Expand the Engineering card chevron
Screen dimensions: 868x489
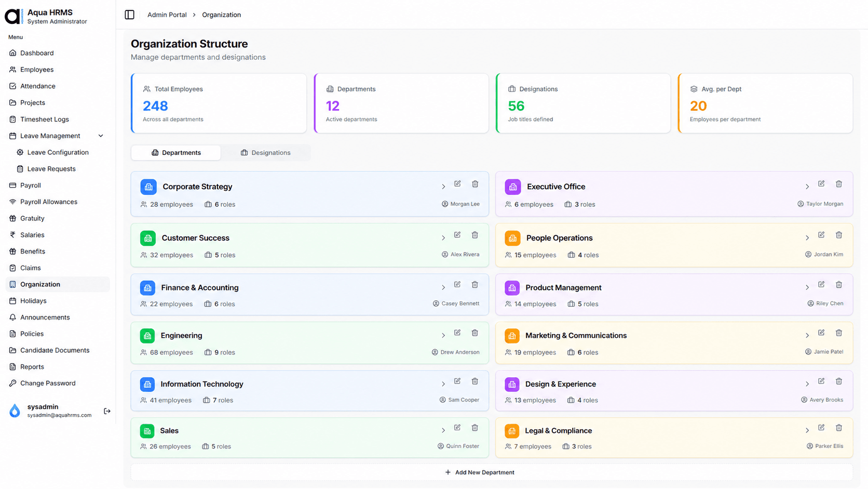click(443, 336)
